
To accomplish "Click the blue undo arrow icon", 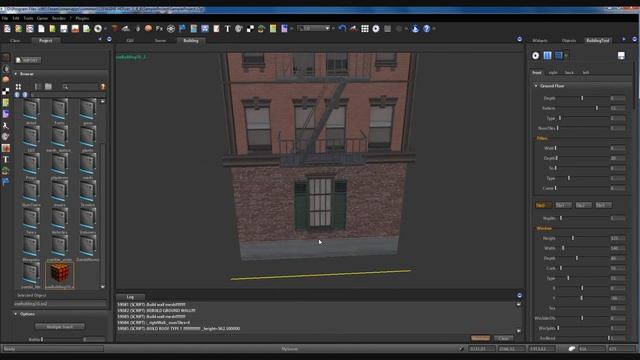I will point(342,29).
